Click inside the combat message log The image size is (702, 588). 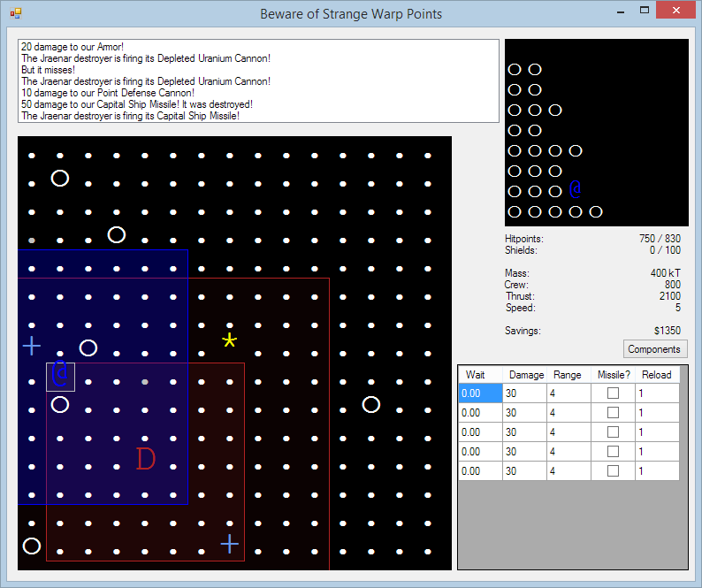[258, 81]
